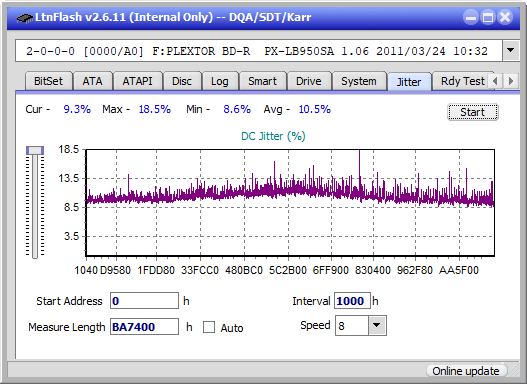Click the Measure Length input field

(144, 327)
